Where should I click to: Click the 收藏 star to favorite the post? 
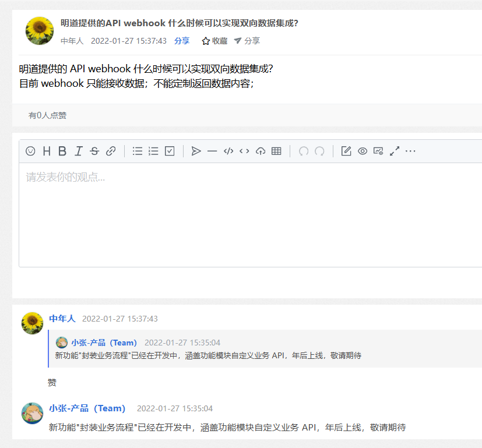212,41
